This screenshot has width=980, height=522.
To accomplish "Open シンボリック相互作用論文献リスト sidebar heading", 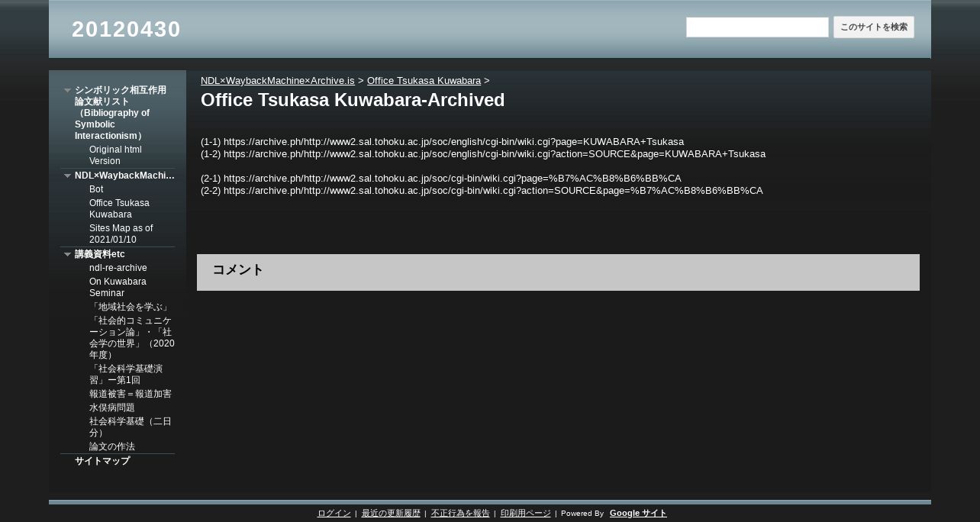I will (x=121, y=113).
